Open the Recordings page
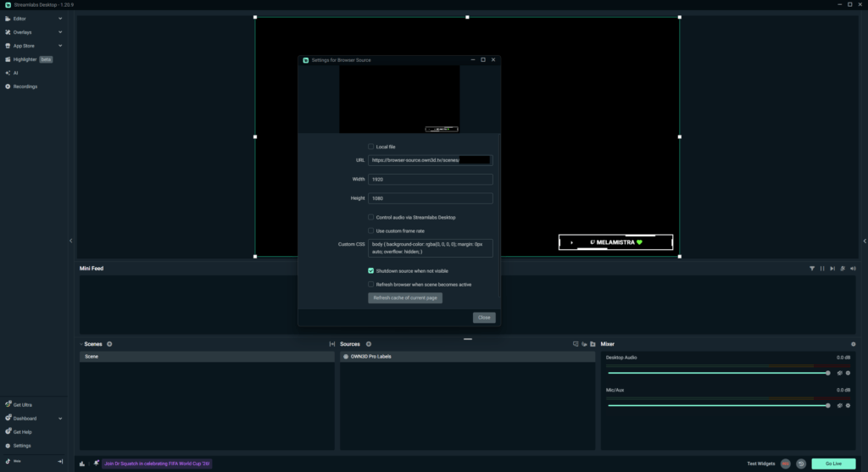868x472 pixels. point(25,86)
